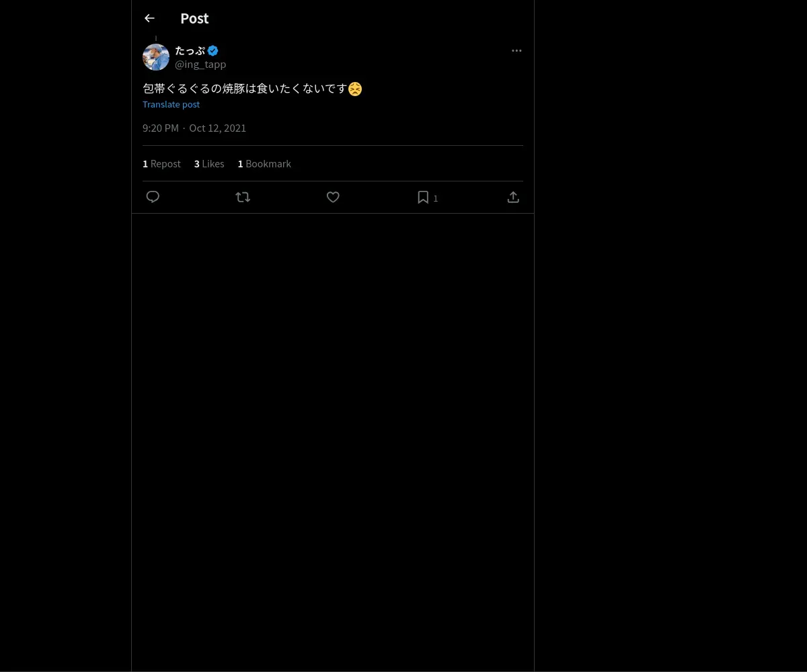The image size is (807, 672).
Task: Like the post with the heart icon
Action: point(333,197)
